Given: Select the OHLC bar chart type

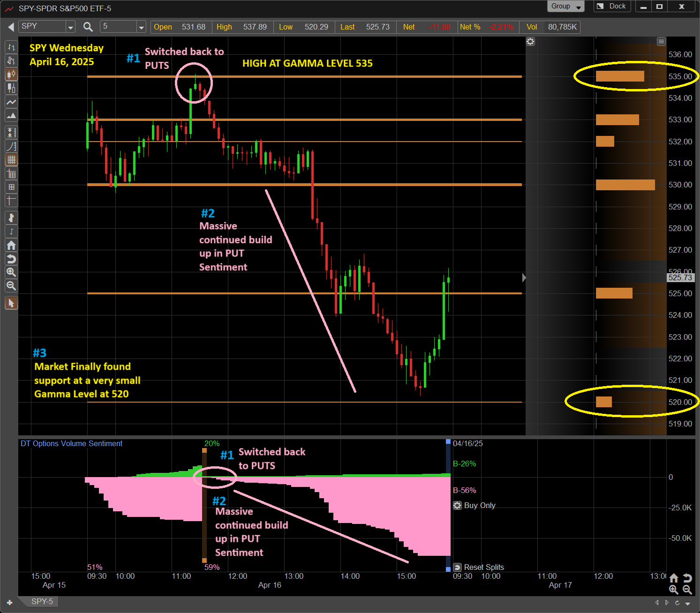Looking at the screenshot, I should [x=11, y=47].
